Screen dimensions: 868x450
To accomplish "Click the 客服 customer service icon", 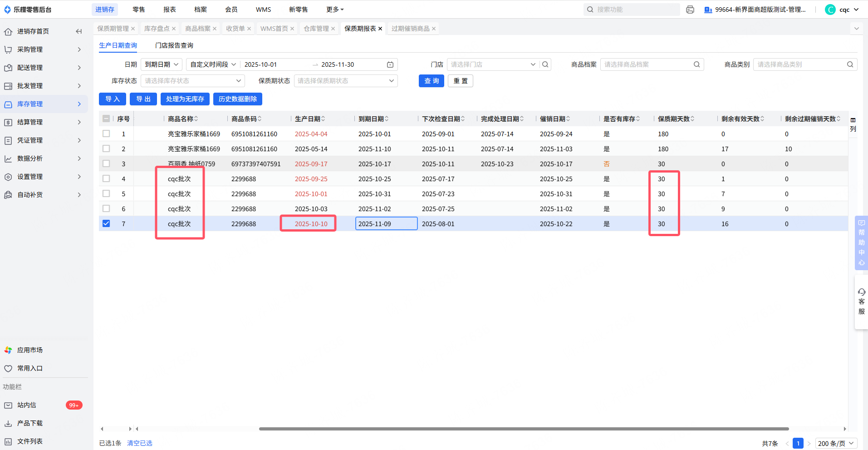I will pyautogui.click(x=861, y=301).
